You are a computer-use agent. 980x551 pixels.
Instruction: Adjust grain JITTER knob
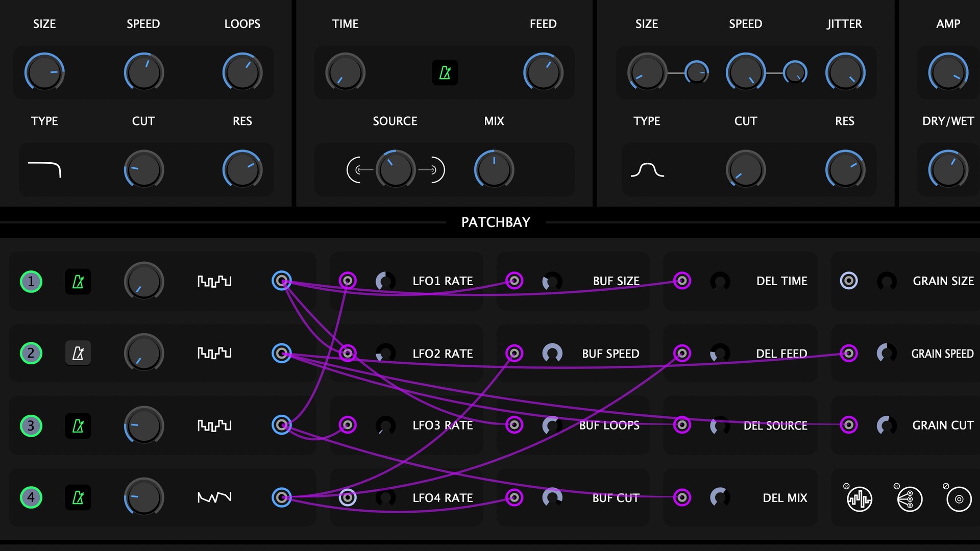[x=845, y=72]
